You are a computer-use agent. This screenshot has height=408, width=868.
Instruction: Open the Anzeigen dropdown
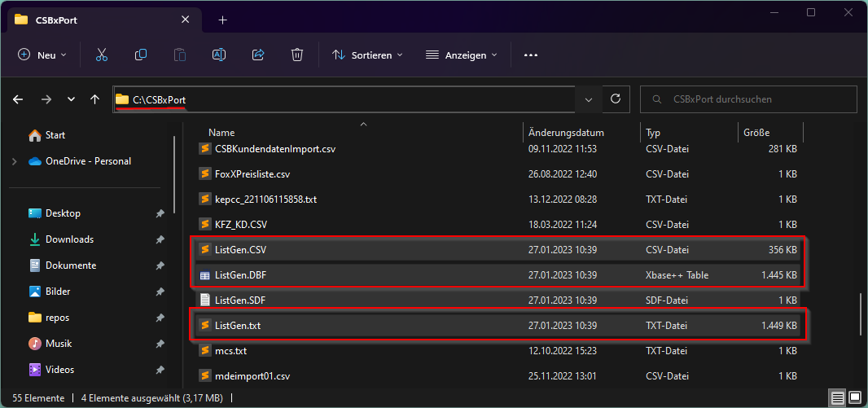point(461,55)
